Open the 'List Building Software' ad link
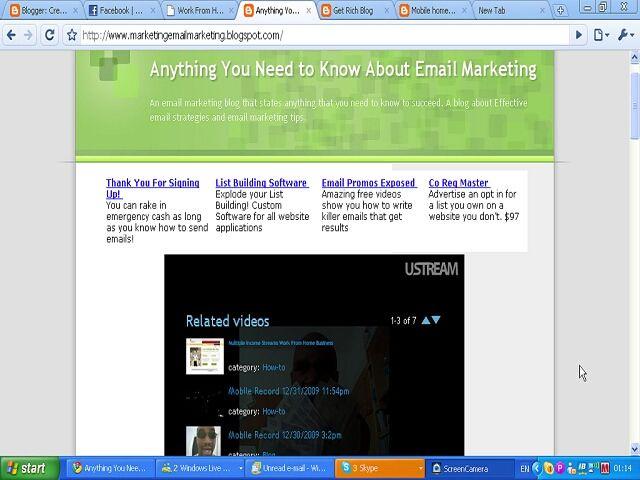This screenshot has width=640, height=480. click(261, 183)
